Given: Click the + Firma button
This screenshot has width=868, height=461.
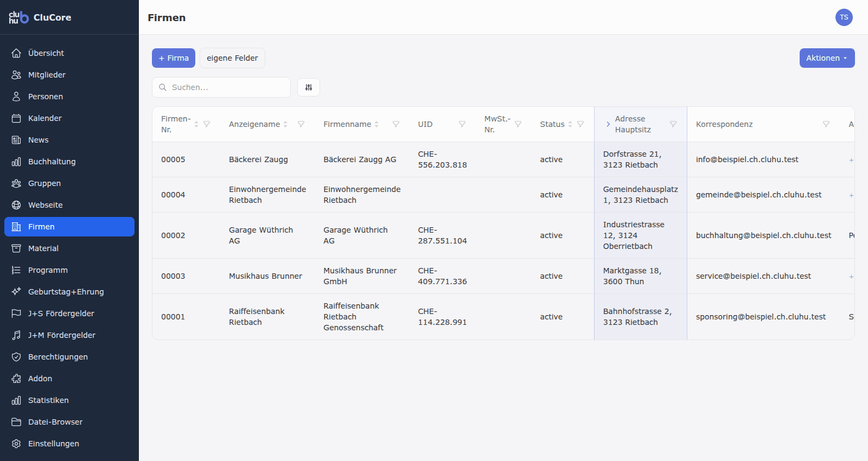Looking at the screenshot, I should click(174, 58).
